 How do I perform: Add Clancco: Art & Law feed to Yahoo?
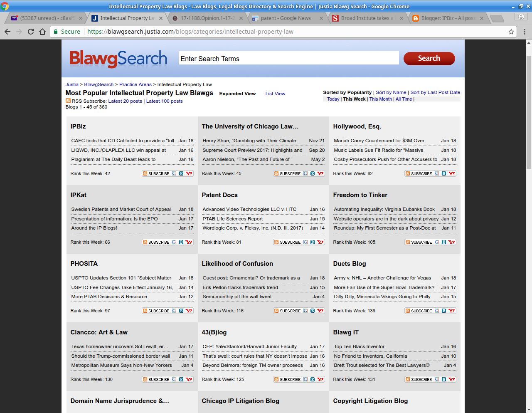(189, 379)
